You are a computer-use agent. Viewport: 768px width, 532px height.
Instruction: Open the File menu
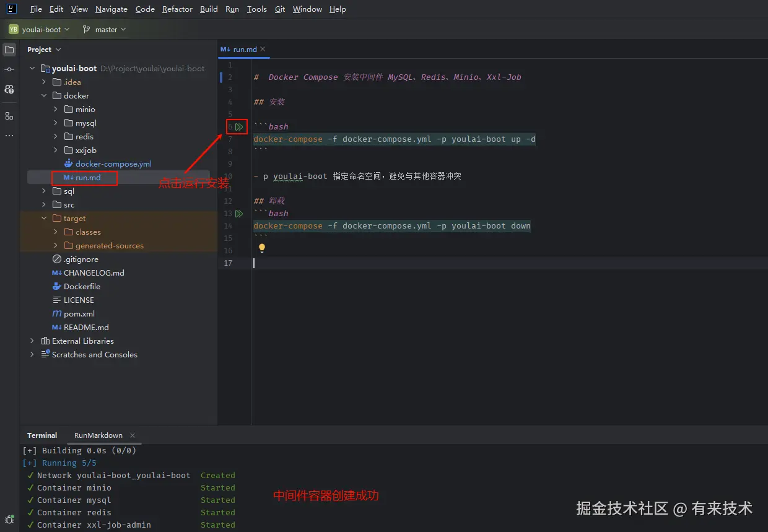tap(36, 9)
